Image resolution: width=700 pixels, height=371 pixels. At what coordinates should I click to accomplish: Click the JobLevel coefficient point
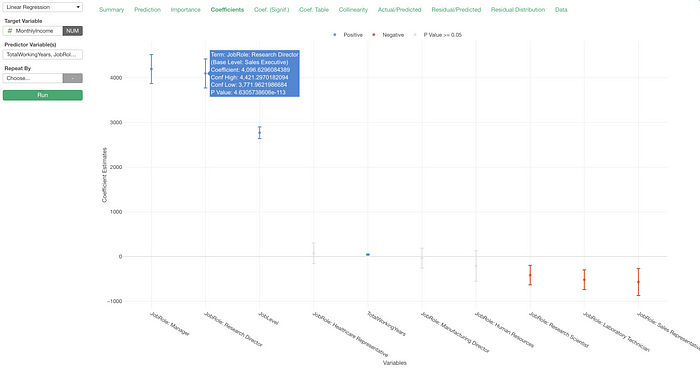coord(259,133)
